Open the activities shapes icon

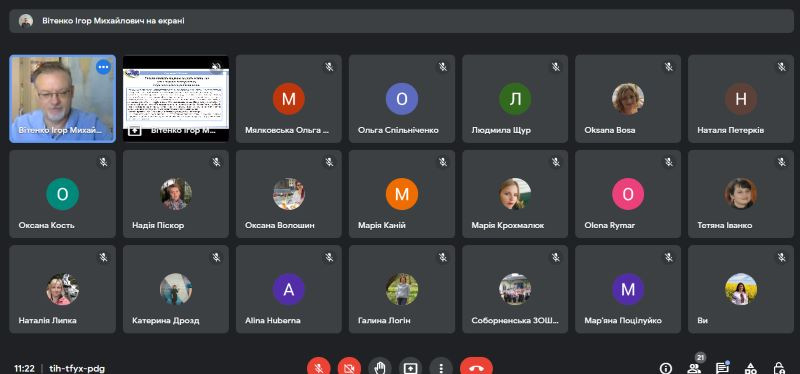[x=750, y=367]
